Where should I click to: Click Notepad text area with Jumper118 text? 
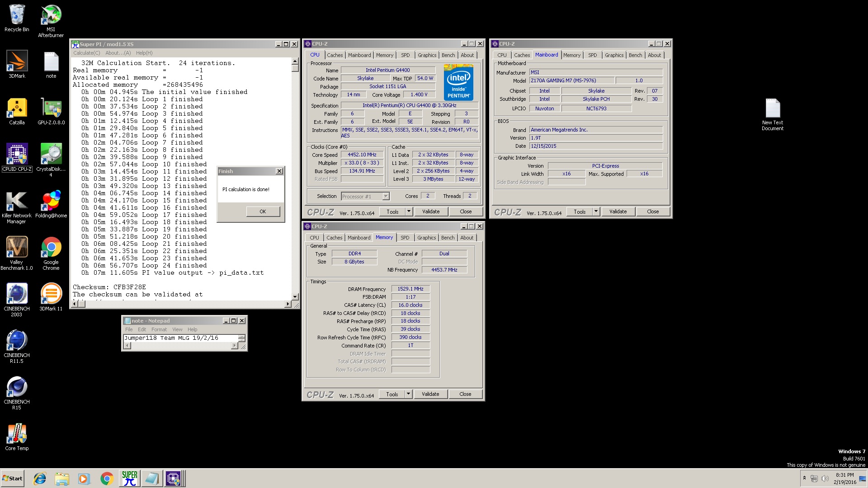click(x=181, y=338)
